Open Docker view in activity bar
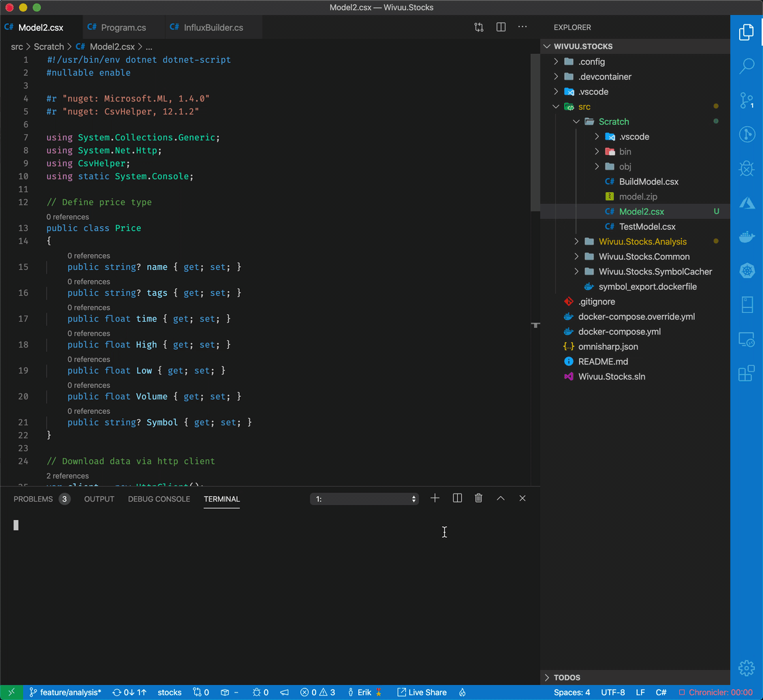 click(747, 237)
